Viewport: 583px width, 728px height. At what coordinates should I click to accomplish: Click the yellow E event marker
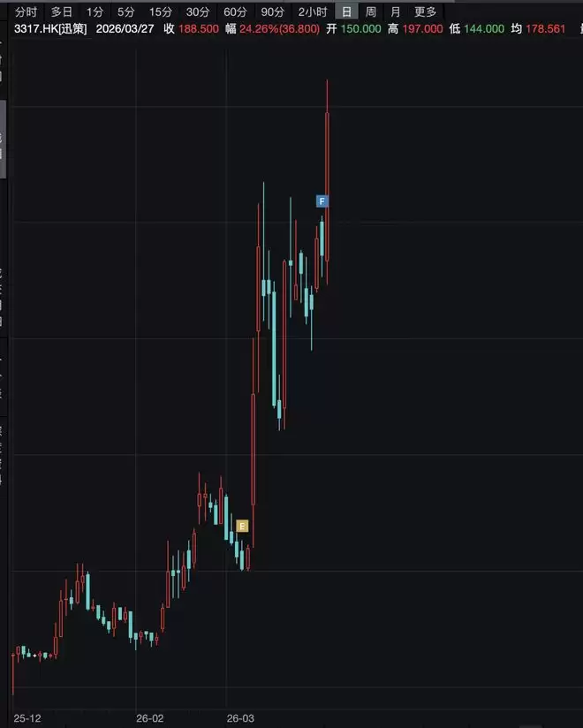coord(242,526)
